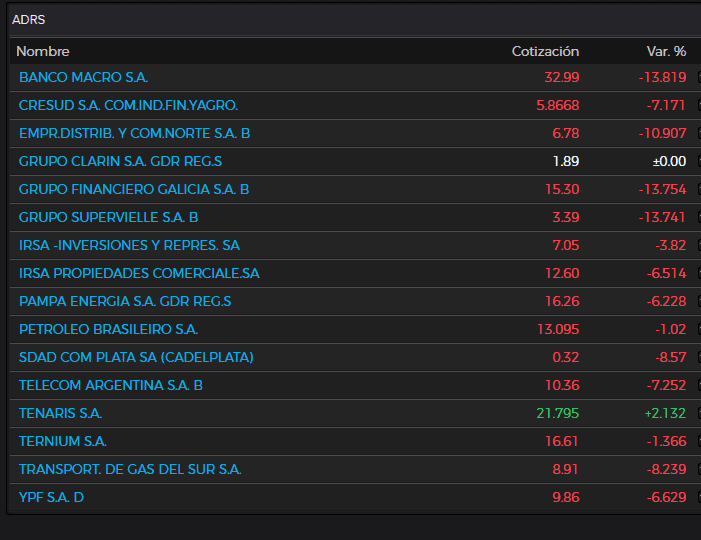
Task: Open the BANCO MACRO S.A. link
Action: coord(84,77)
